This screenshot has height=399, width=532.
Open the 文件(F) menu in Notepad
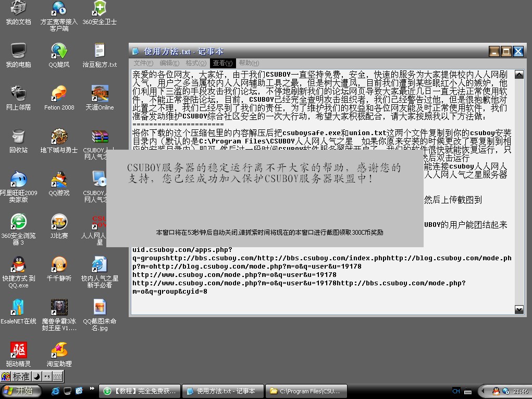[x=143, y=63]
